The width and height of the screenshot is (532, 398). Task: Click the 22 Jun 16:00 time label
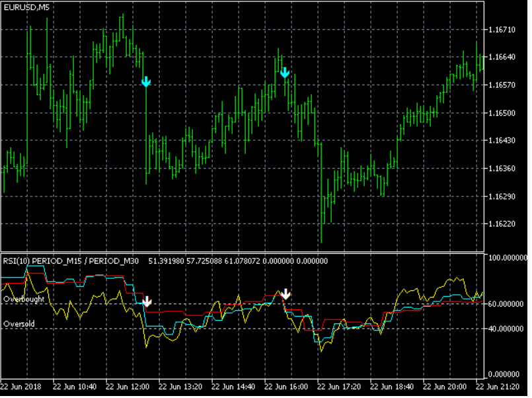pyautogui.click(x=286, y=387)
